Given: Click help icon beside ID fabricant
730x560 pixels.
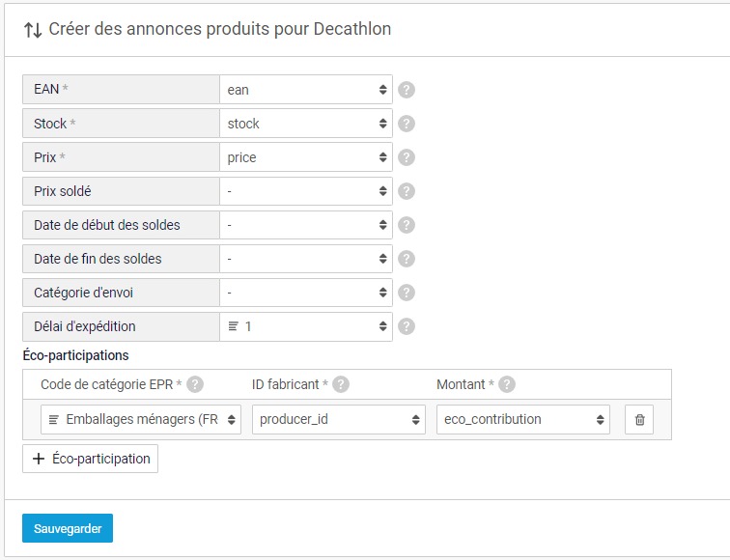Looking at the screenshot, I should pos(341,384).
